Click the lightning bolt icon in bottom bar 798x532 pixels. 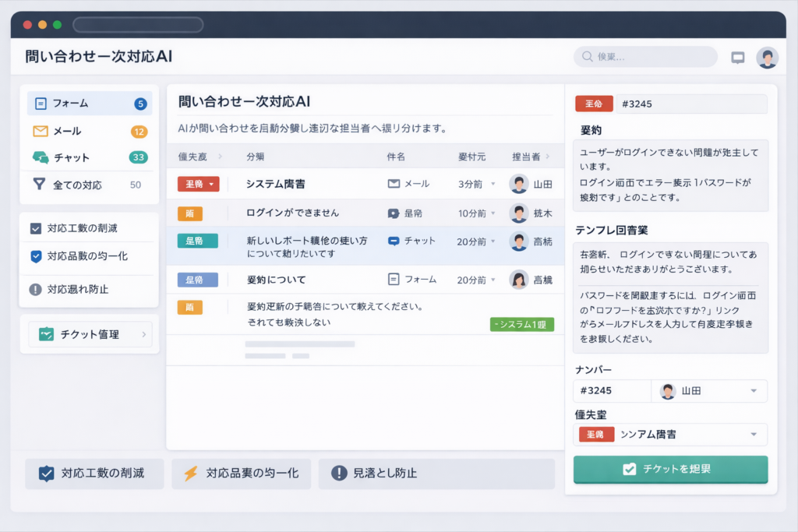pyautogui.click(x=190, y=473)
